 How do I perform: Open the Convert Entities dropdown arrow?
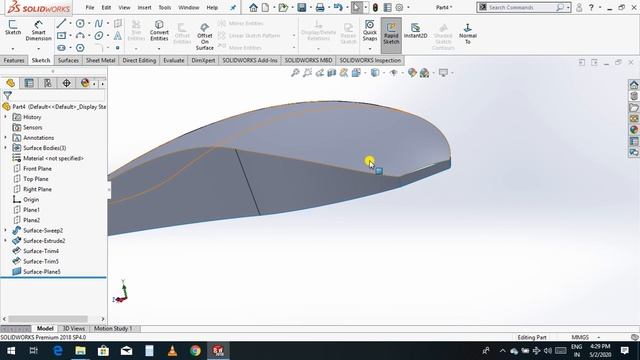(x=159, y=49)
